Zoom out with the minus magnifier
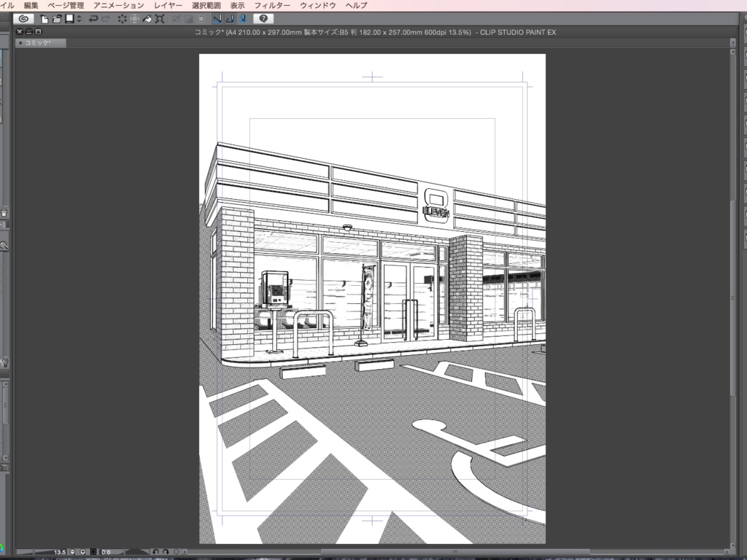The width and height of the screenshot is (747, 560). click(72, 552)
